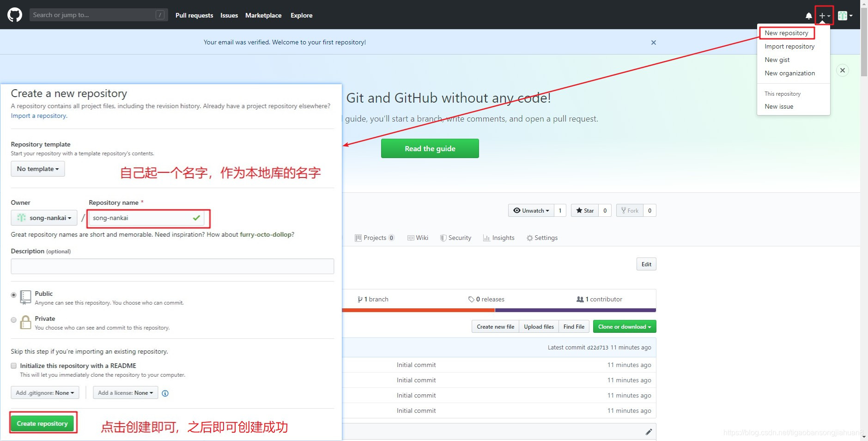Focus the Search or jump to field
Image resolution: width=868 pixels, height=441 pixels.
tap(98, 15)
